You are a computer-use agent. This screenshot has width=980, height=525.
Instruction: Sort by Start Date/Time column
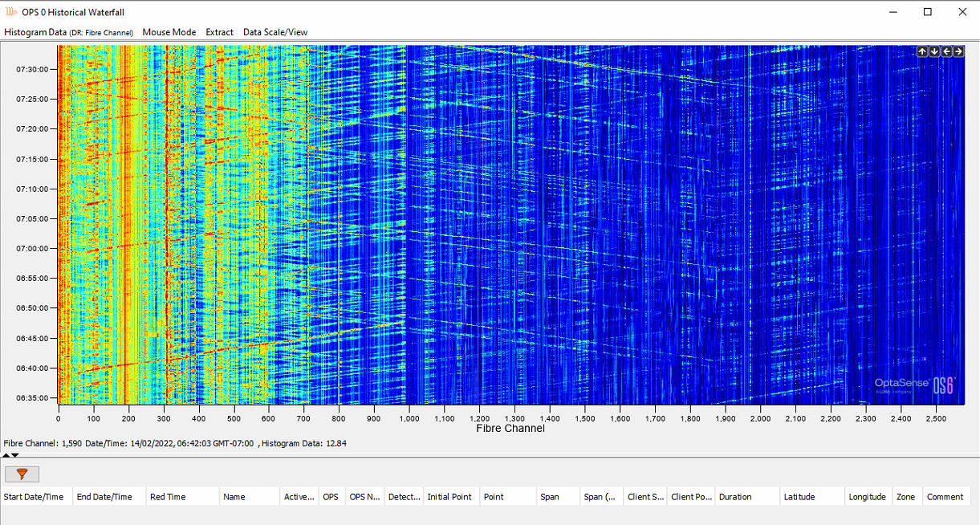tap(34, 497)
